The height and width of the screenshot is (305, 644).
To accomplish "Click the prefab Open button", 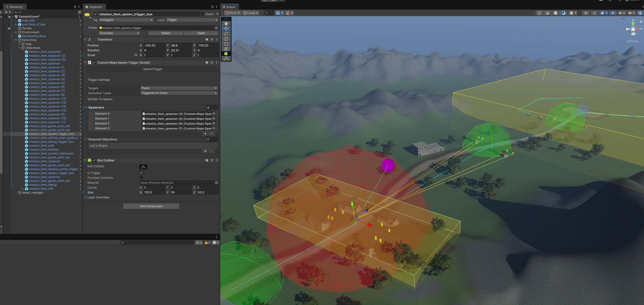I will click(x=201, y=33).
